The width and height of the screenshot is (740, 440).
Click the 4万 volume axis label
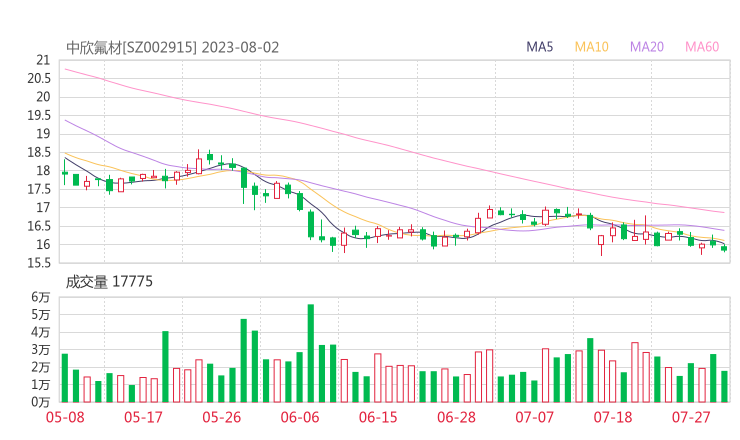(x=41, y=332)
